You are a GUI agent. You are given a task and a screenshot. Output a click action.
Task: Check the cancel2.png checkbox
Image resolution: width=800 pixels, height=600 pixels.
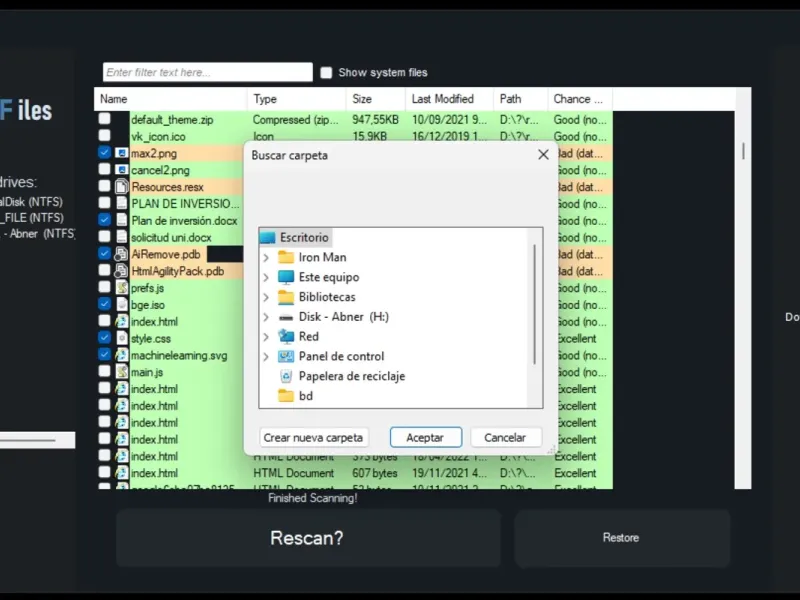pyautogui.click(x=105, y=169)
